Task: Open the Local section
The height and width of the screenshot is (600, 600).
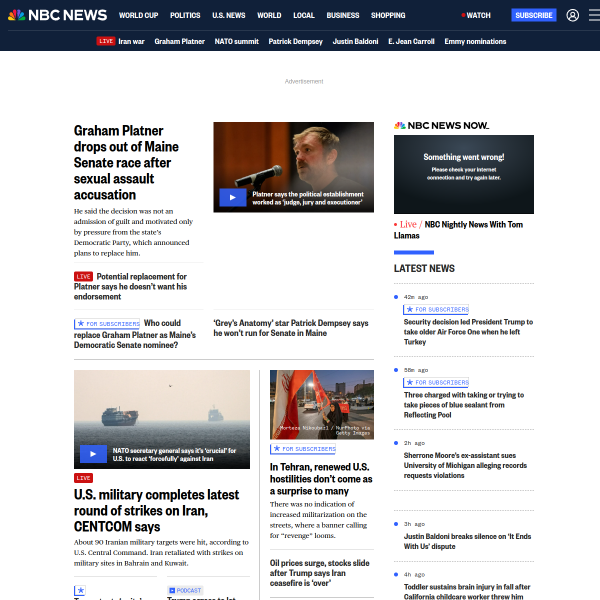Action: coord(304,15)
